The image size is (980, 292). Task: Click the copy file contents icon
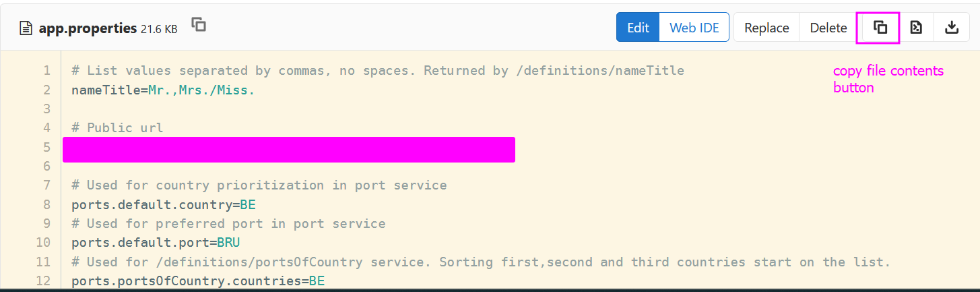tap(880, 28)
